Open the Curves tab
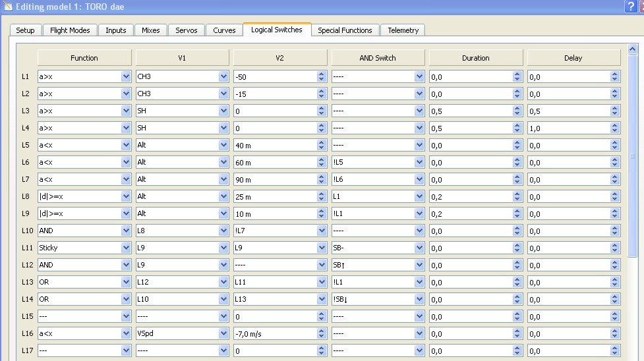This screenshot has width=644, height=361. (224, 30)
